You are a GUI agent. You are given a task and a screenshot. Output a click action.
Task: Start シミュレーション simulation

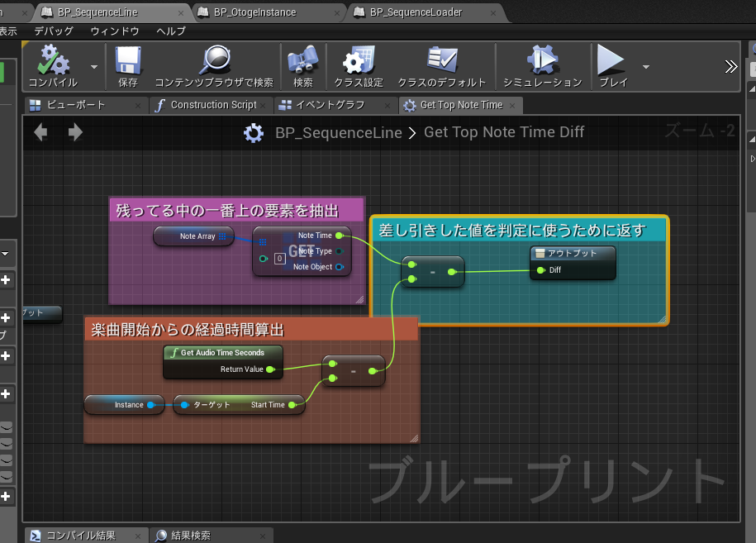(542, 66)
